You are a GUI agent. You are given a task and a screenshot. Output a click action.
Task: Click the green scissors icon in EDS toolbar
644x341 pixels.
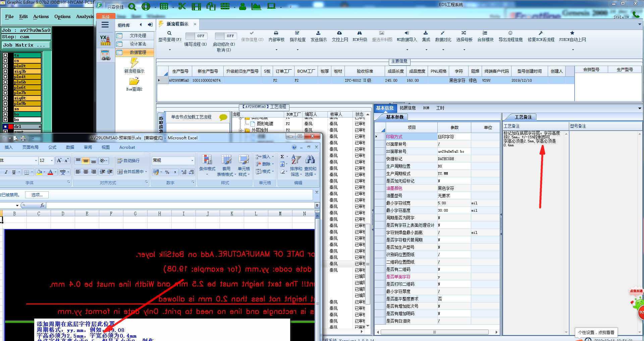182,6
